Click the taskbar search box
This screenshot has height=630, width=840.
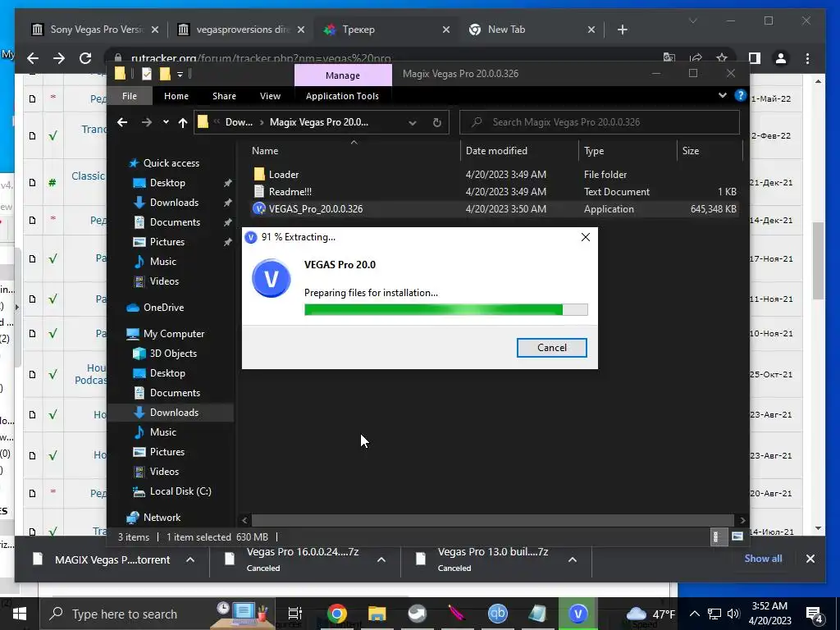coord(157,614)
